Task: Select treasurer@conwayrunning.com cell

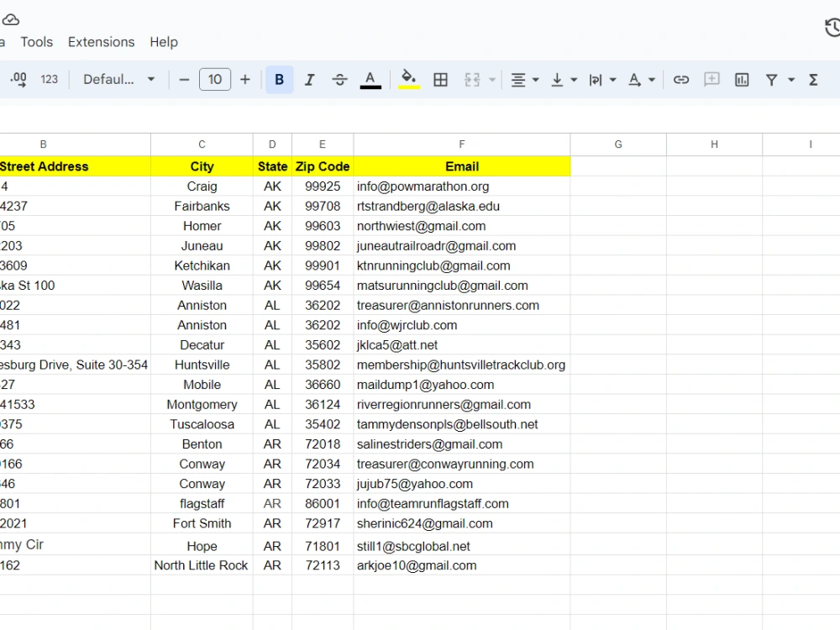Action: pos(462,464)
